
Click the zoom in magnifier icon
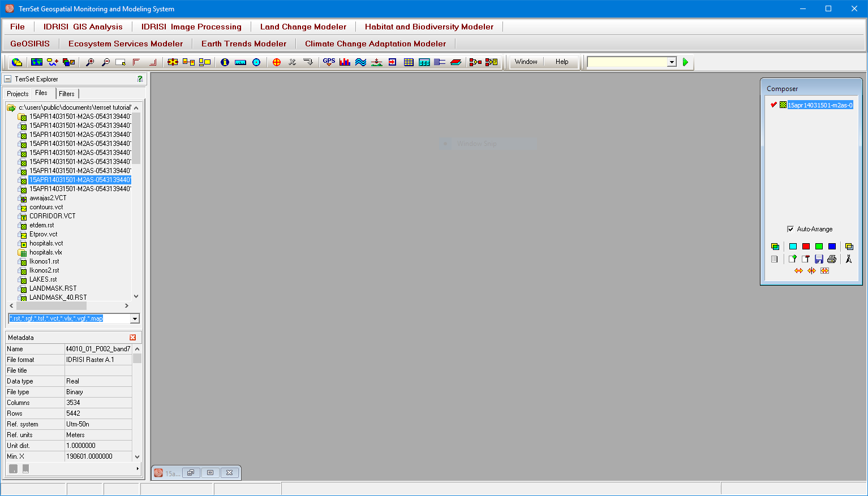[x=89, y=62]
